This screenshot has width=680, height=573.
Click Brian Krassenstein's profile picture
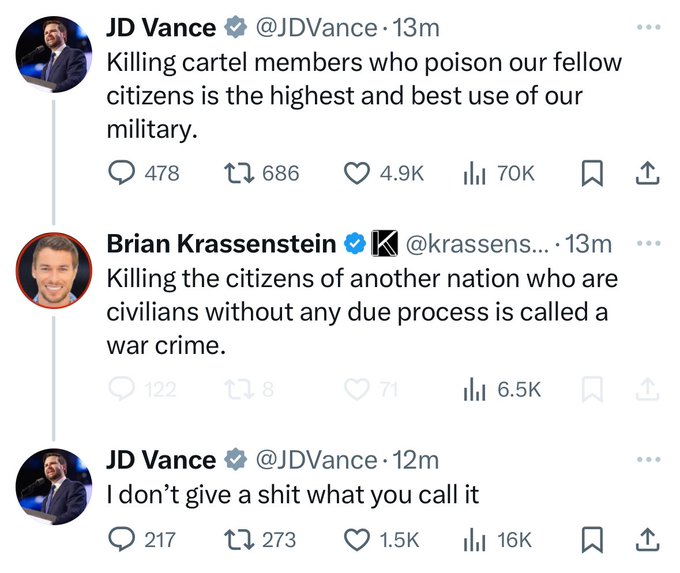pyautogui.click(x=53, y=270)
